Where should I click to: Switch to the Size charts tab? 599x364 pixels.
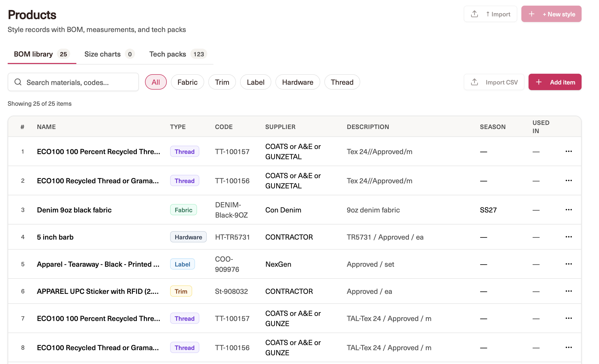click(x=109, y=54)
